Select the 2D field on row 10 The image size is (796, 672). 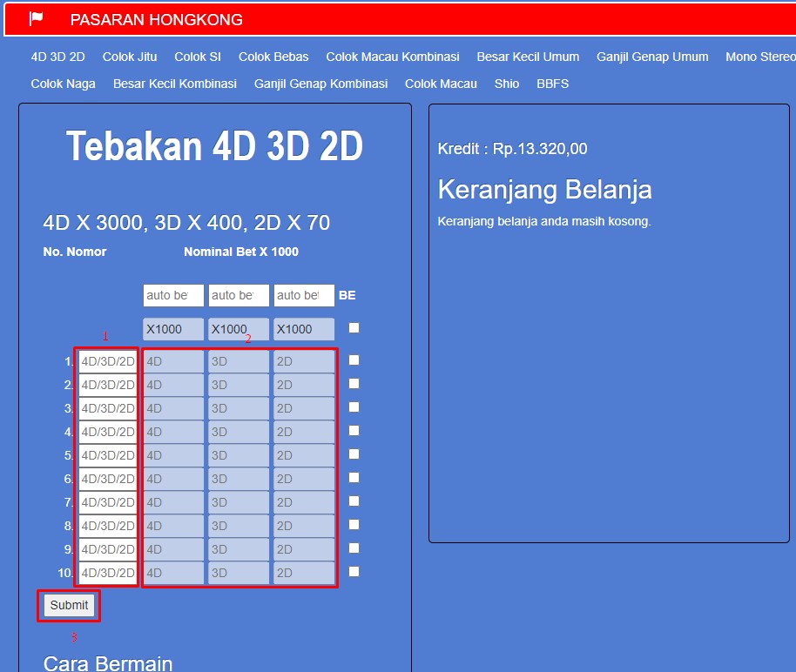[303, 573]
